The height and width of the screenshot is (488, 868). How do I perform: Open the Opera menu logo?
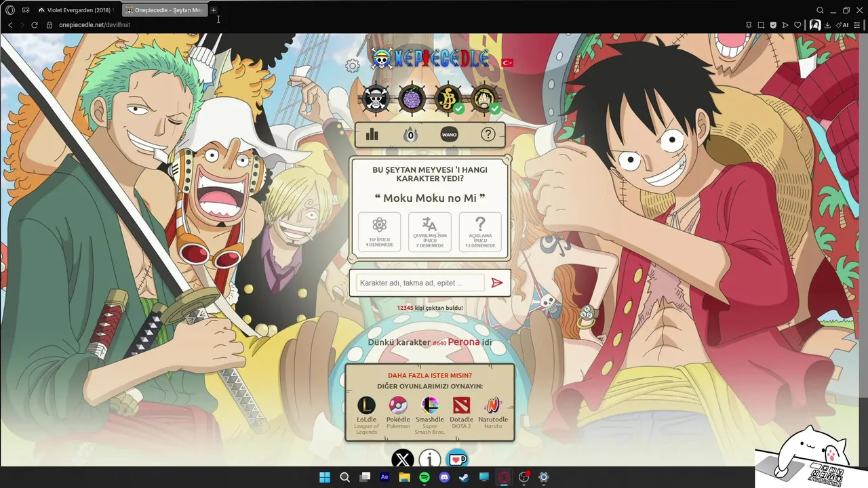(10, 10)
